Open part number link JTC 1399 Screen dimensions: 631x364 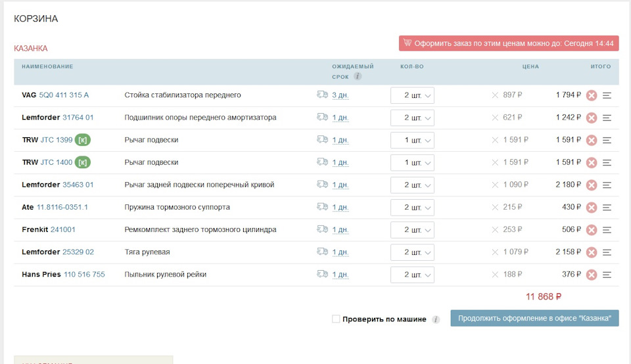tap(57, 140)
